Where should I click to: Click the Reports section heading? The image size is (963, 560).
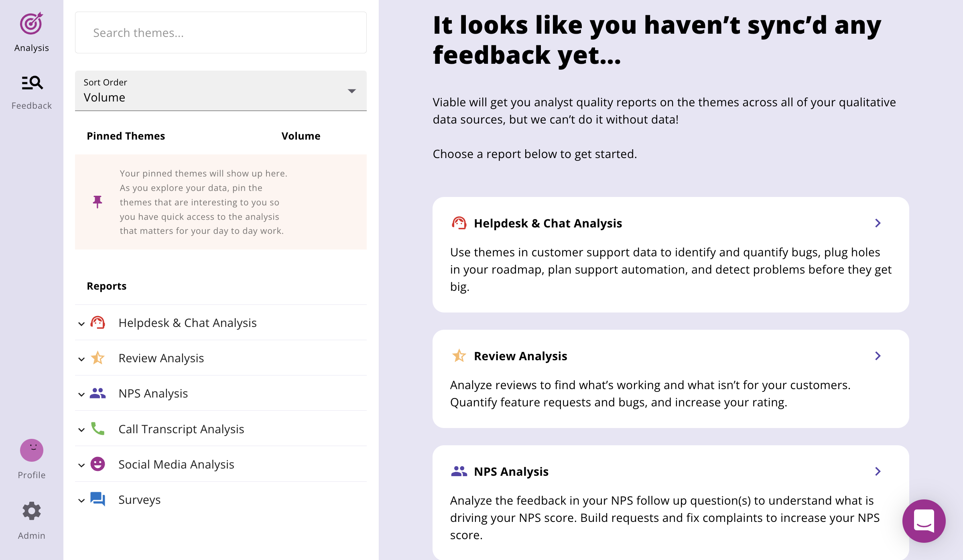coord(107,286)
